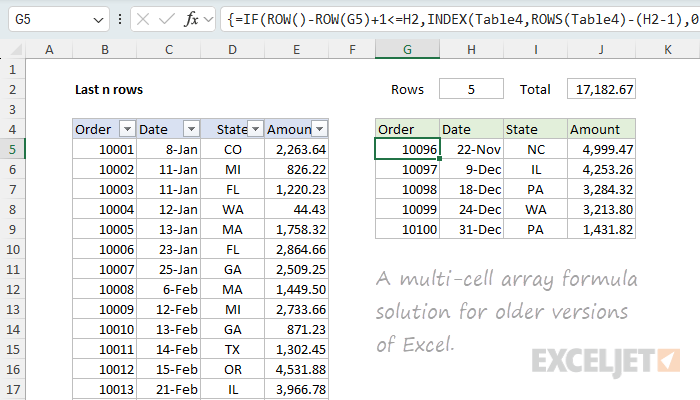
Task: Select cell with date 8-Jan
Action: click(169, 150)
